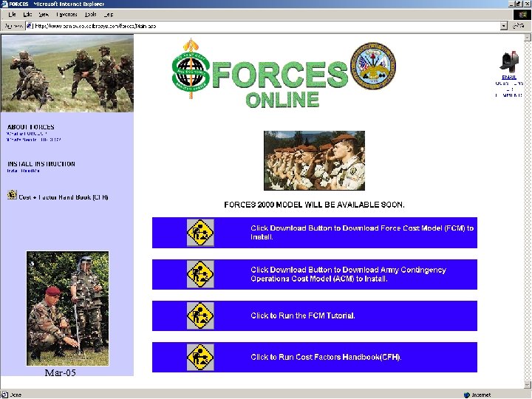The width and height of the screenshot is (532, 399).
Task: Click the Windows flag throbber icon
Action: click(522, 14)
